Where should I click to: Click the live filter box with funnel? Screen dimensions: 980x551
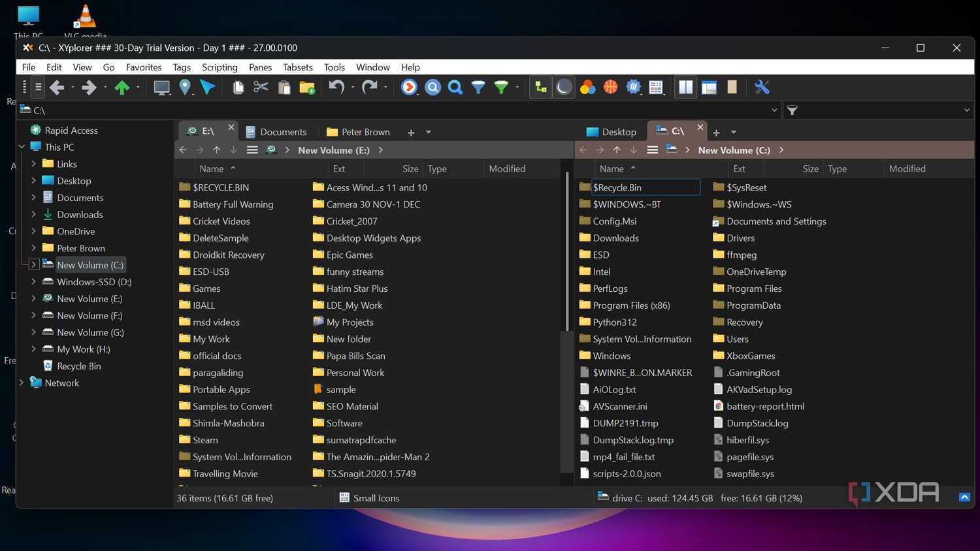click(878, 110)
